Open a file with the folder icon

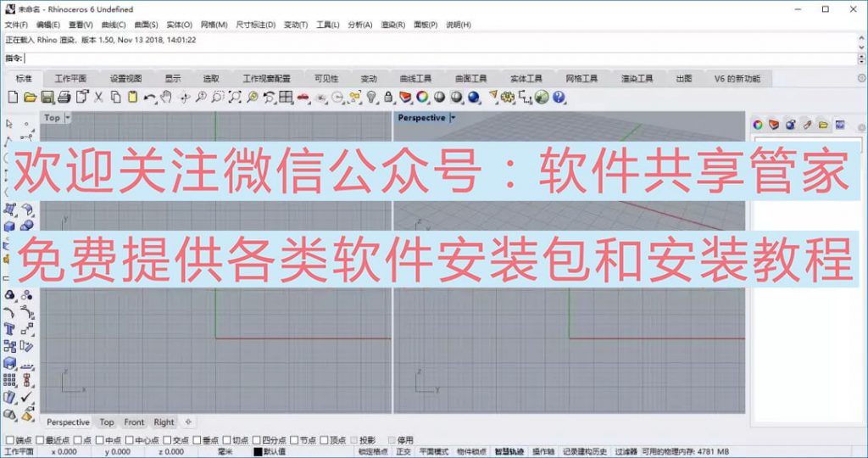(x=30, y=97)
